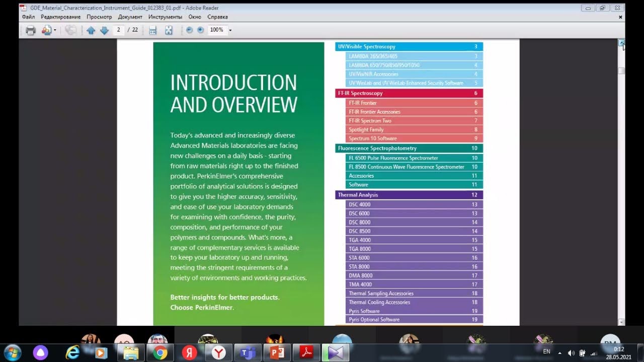Click the DSC 8500 contents entry
The width and height of the screenshot is (644, 362).
[360, 231]
